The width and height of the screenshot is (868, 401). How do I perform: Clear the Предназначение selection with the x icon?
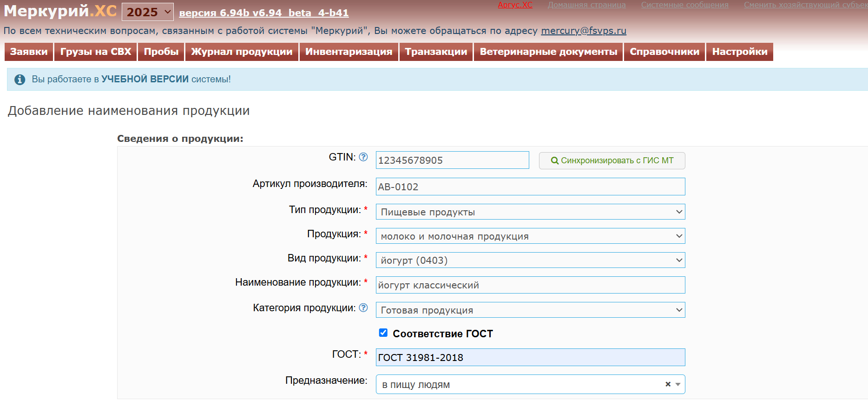(668, 384)
